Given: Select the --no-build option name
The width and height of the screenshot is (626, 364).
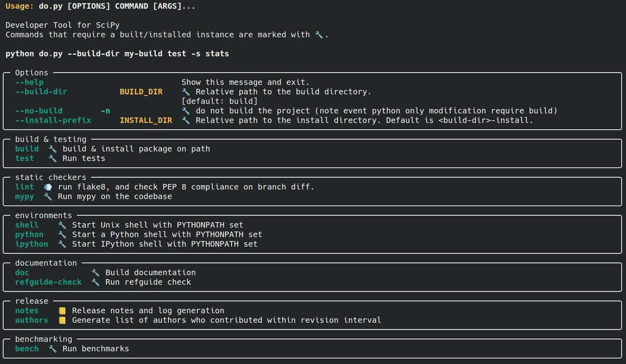Looking at the screenshot, I should (39, 111).
